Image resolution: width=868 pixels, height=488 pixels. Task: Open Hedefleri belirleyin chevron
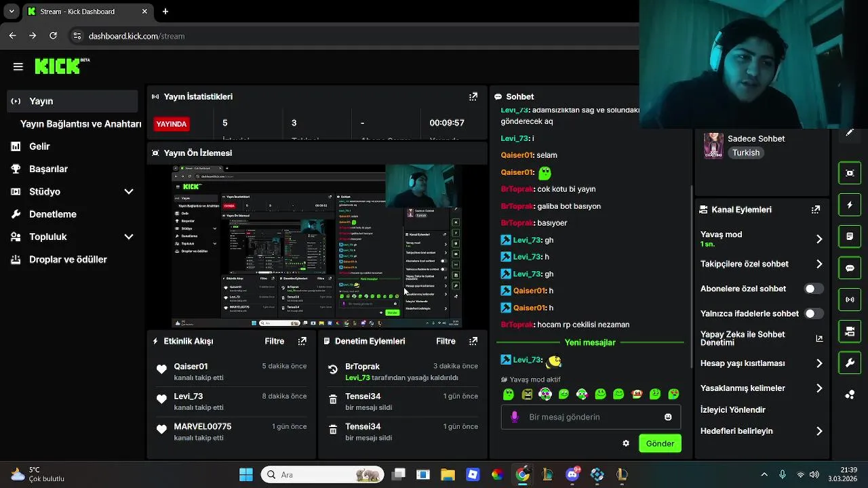pyautogui.click(x=819, y=431)
